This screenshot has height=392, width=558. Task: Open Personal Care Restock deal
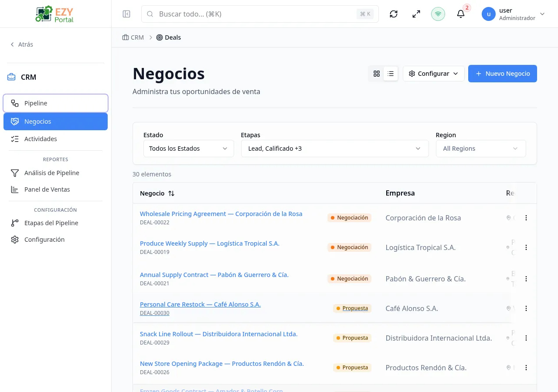(200, 304)
